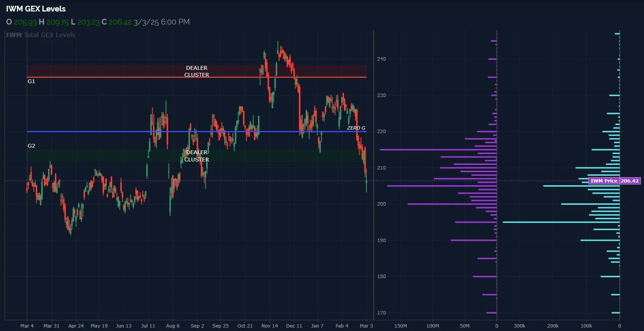Click the IWM Price 206.42 tag
644x331 pixels.
pos(614,181)
